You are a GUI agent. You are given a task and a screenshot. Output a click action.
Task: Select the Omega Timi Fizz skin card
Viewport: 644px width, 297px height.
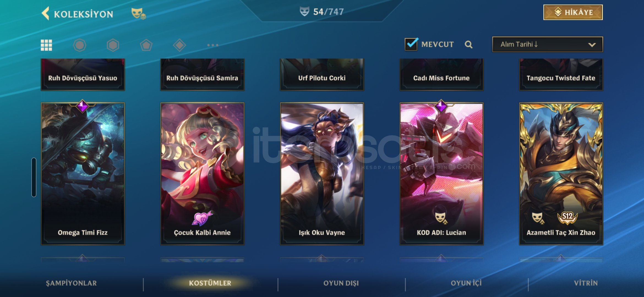[x=83, y=174]
